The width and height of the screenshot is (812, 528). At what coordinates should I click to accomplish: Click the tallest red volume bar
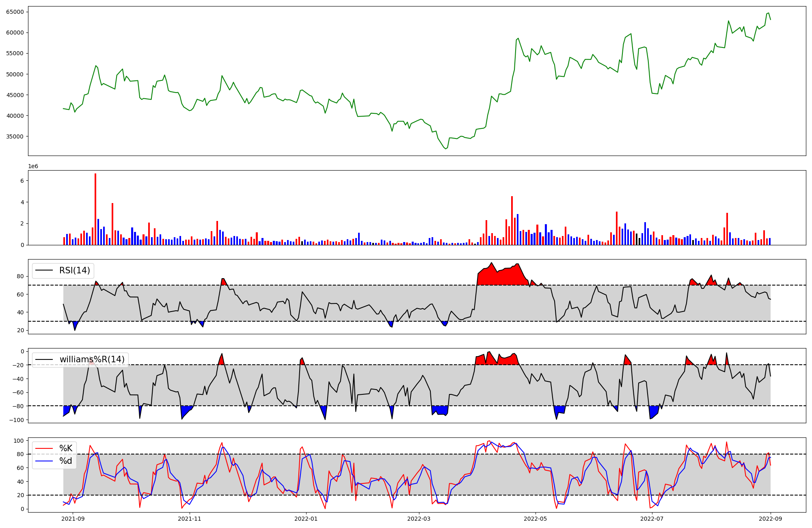(x=95, y=209)
